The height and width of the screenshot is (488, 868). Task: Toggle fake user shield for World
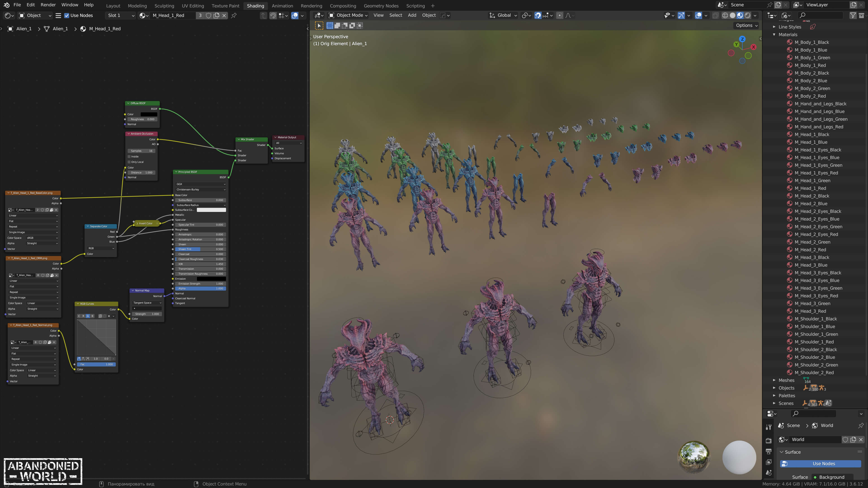845,439
